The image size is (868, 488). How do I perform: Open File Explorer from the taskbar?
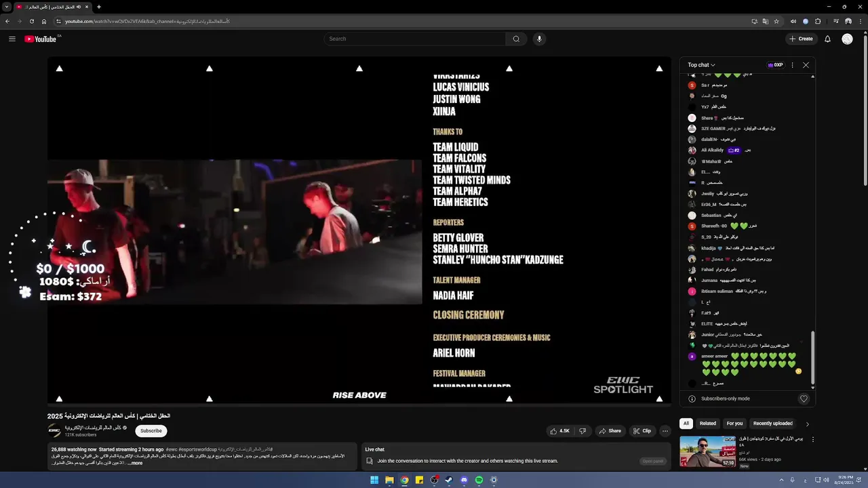click(x=389, y=480)
